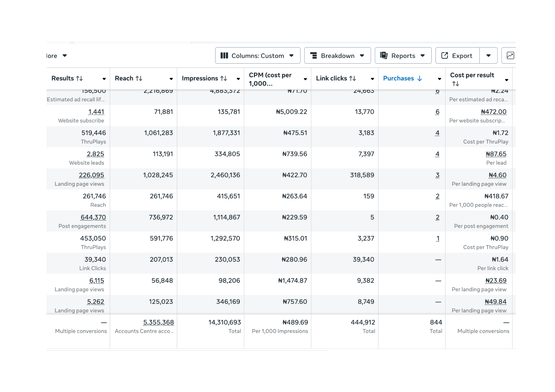Open Purchases column options arrow

[440, 79]
